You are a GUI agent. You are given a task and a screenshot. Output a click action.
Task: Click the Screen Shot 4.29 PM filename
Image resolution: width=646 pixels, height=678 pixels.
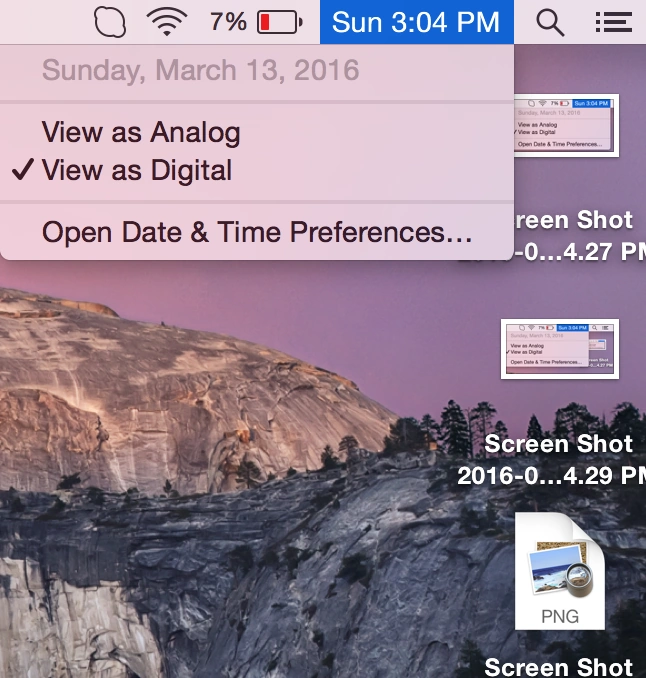pyautogui.click(x=560, y=459)
